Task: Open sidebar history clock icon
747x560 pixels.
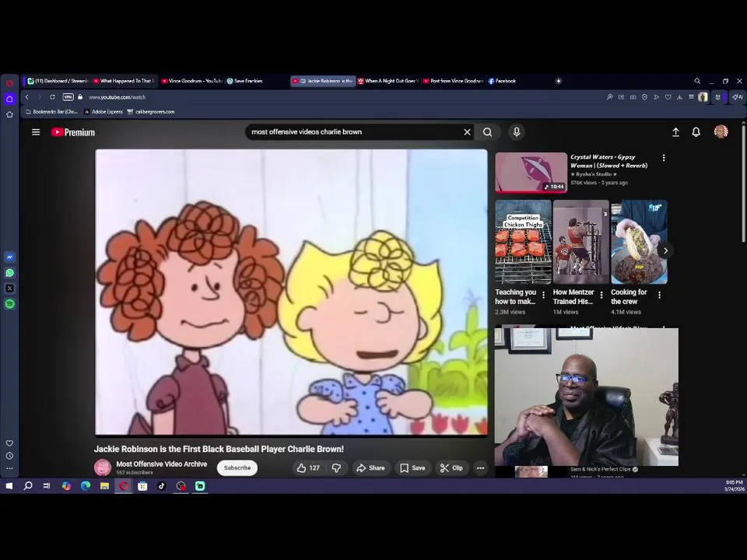Action: (9, 456)
